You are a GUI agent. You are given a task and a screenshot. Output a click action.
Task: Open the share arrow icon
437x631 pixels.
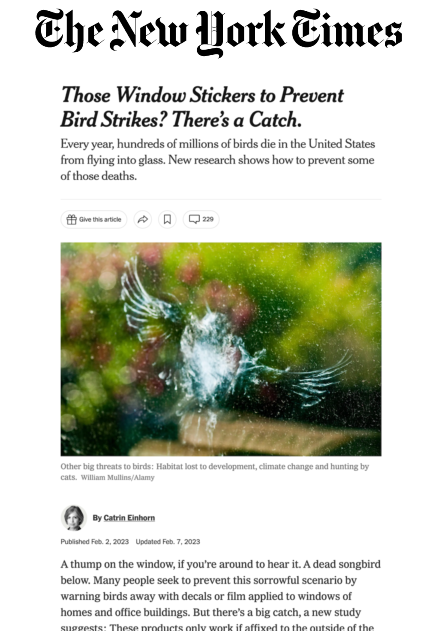pos(142,219)
